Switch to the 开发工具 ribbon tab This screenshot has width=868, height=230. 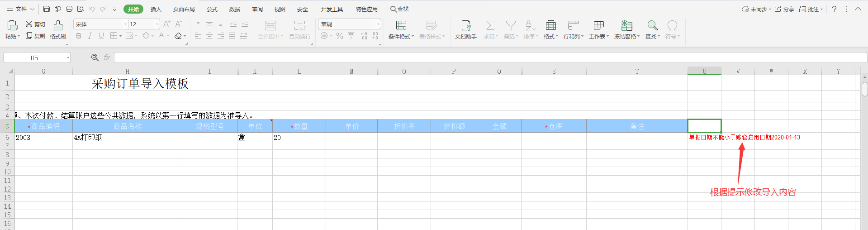(x=332, y=9)
